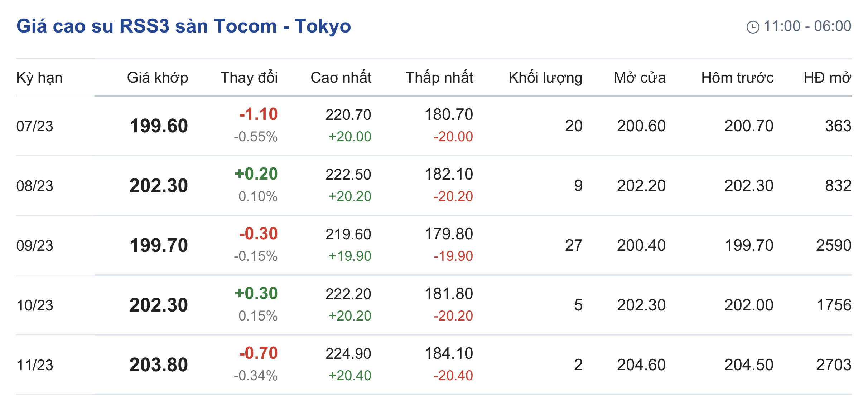Click the 10/23 contract term
Screen dimensions: 868x411
(x=35, y=305)
